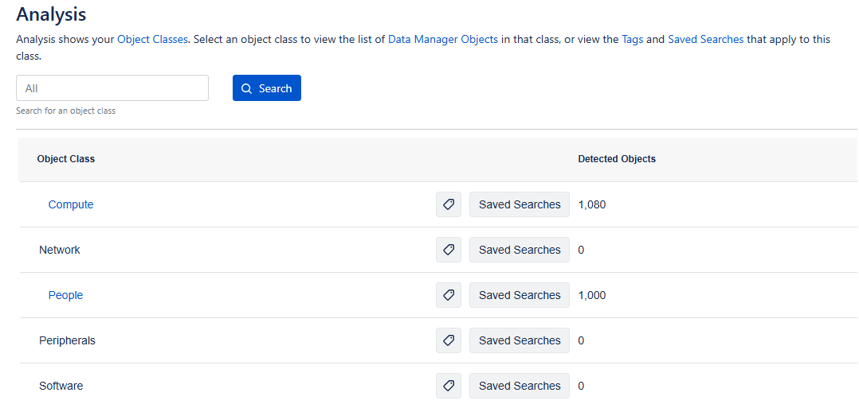The height and width of the screenshot is (408, 859).
Task: Open the Compute object class link
Action: pos(71,204)
